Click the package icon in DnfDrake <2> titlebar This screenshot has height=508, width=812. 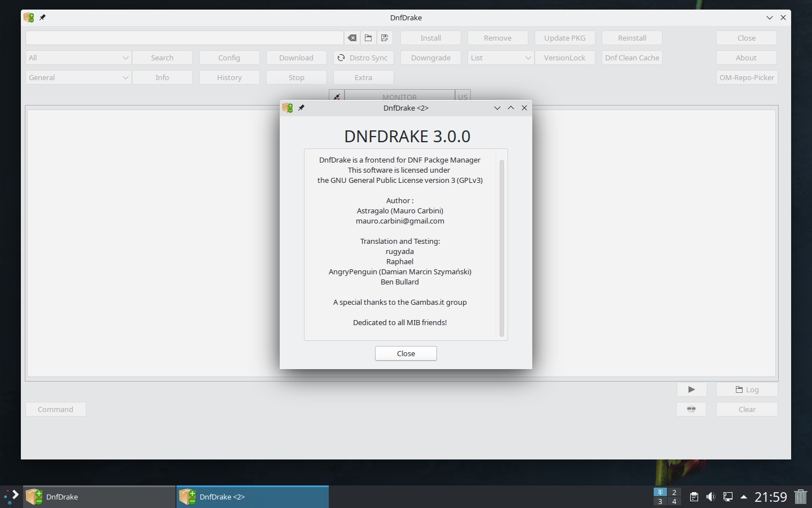point(288,108)
